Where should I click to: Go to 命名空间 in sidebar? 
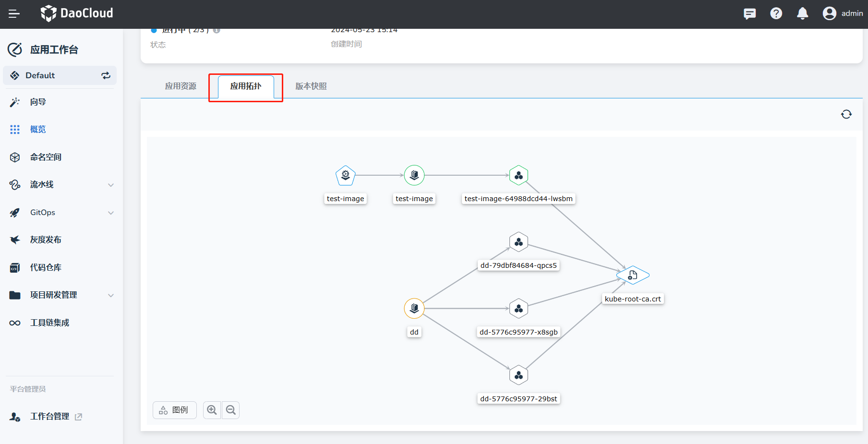pyautogui.click(x=46, y=157)
